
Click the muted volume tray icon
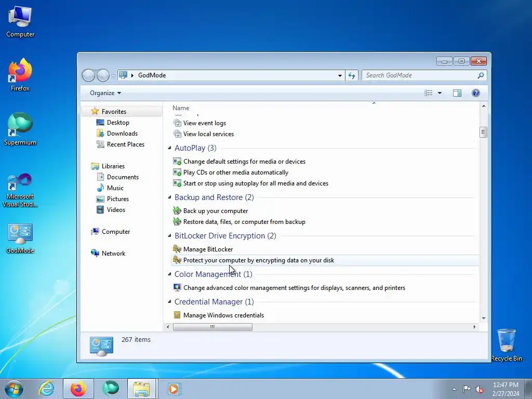(480, 389)
